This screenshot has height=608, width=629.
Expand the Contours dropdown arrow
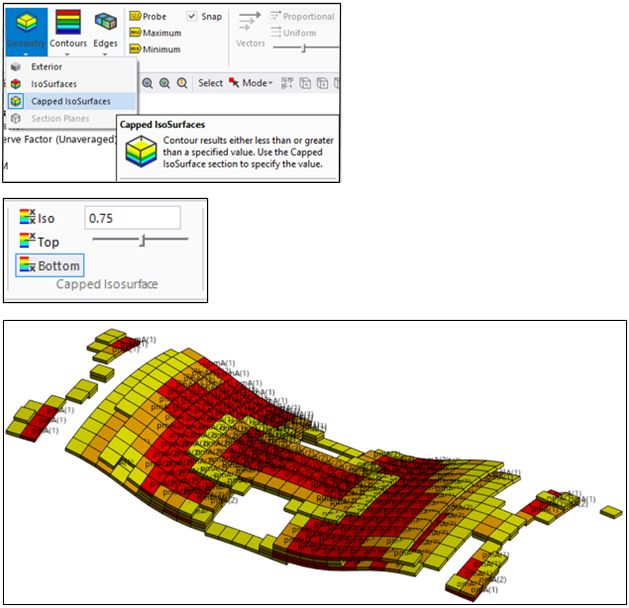click(67, 54)
